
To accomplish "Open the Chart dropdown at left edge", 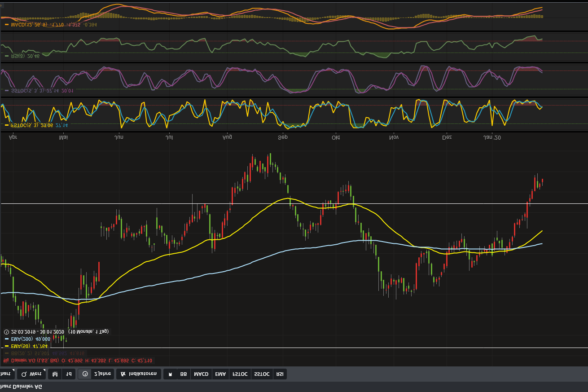I will 6,374.
